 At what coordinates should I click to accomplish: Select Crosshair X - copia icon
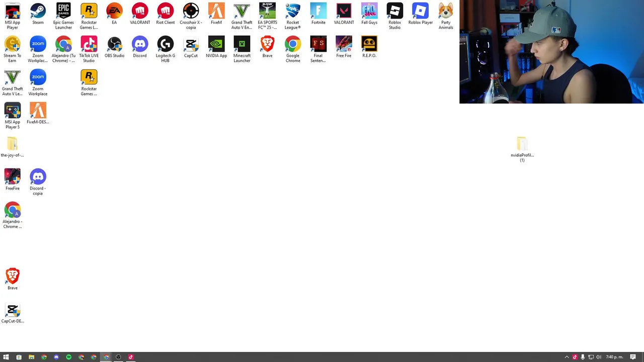coord(191,16)
